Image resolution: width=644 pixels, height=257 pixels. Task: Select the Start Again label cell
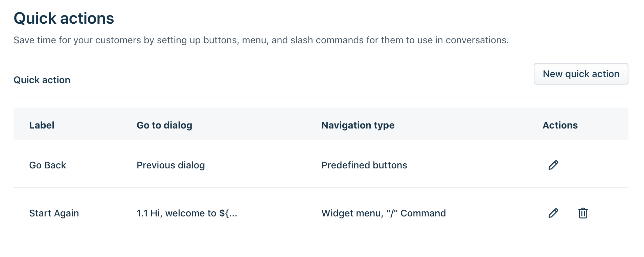tap(54, 213)
